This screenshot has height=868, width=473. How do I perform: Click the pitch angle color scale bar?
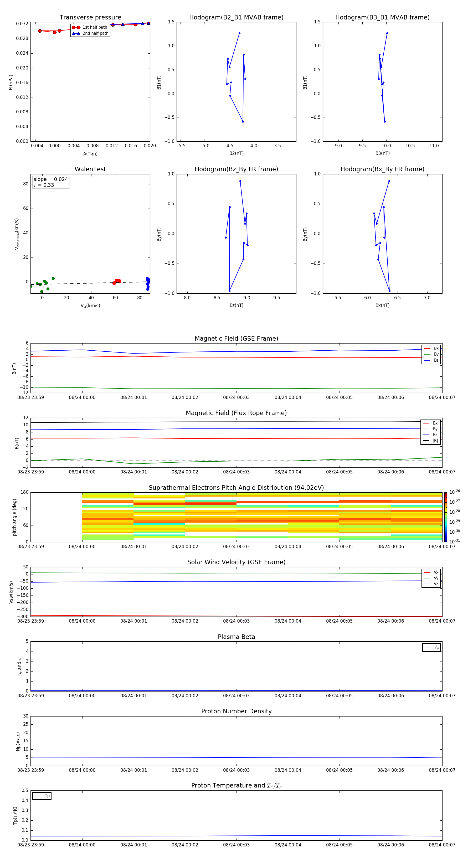coord(446,517)
